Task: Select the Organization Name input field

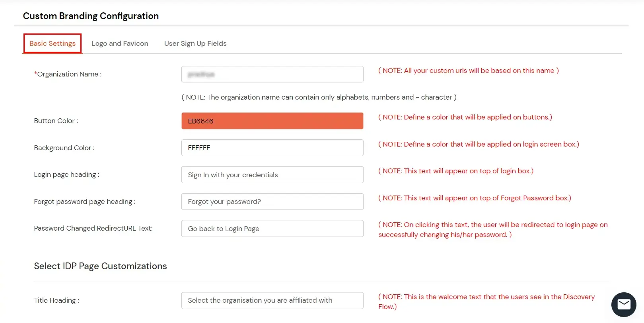Action: [272, 74]
